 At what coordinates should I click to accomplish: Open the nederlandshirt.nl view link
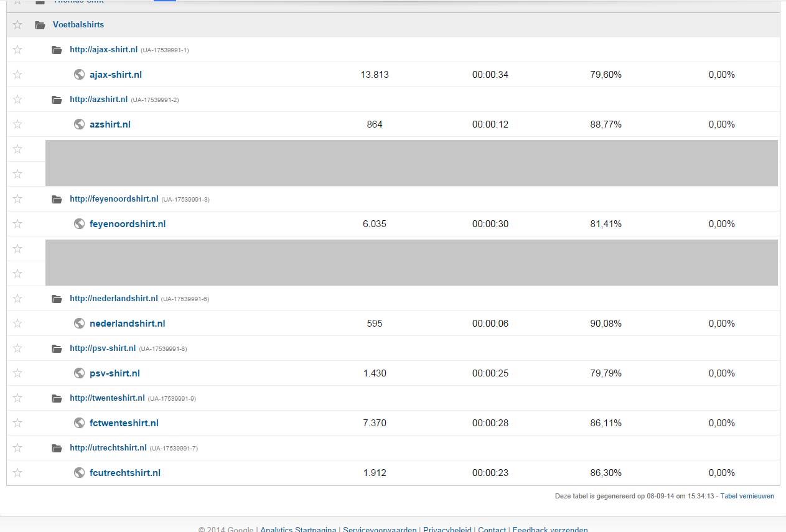click(x=128, y=324)
